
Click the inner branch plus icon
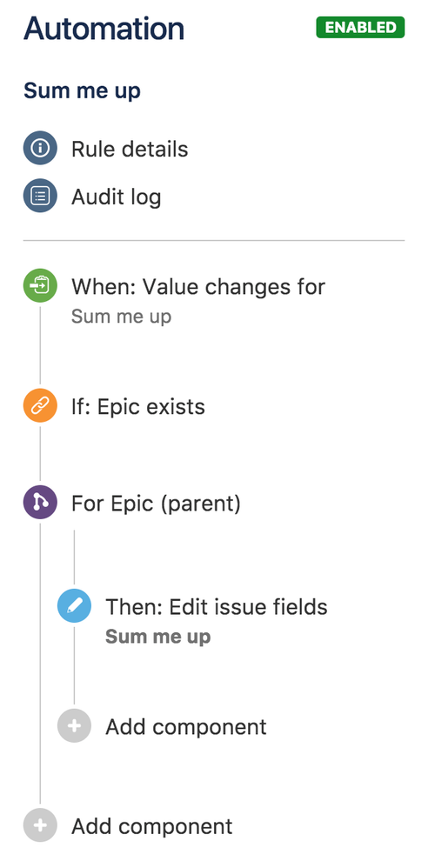[74, 725]
